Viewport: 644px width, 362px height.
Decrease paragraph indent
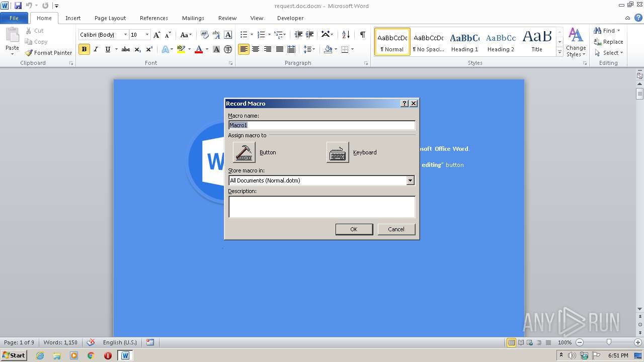[x=298, y=35]
